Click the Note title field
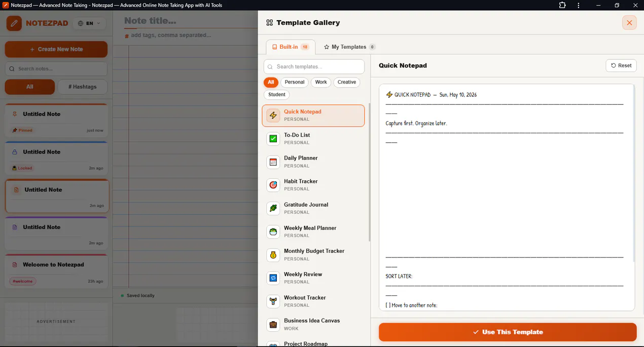Image resolution: width=644 pixels, height=347 pixels. pos(190,21)
